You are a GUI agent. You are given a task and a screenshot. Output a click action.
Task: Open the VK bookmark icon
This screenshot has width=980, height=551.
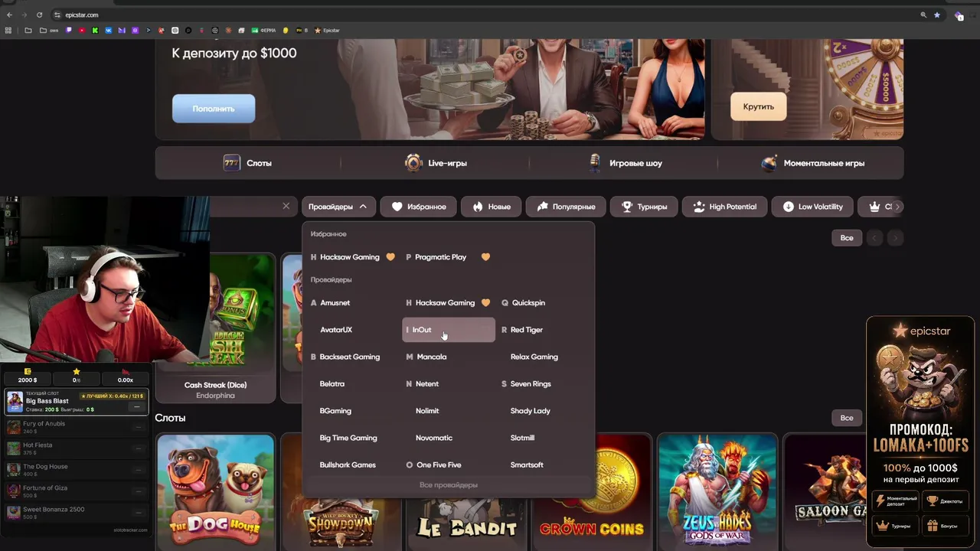[108, 31]
